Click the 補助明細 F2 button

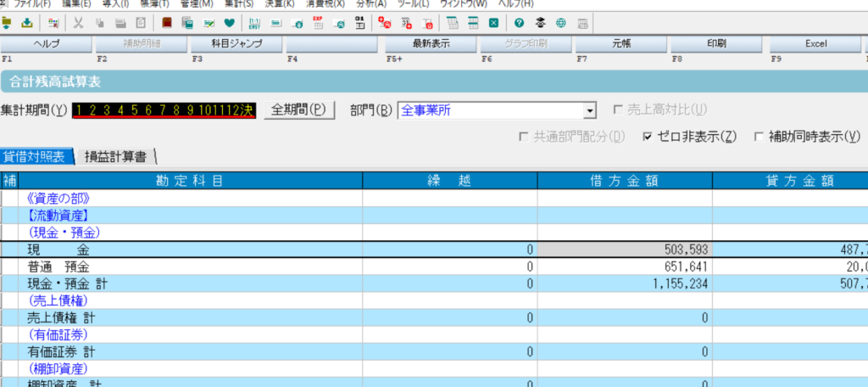pyautogui.click(x=142, y=44)
